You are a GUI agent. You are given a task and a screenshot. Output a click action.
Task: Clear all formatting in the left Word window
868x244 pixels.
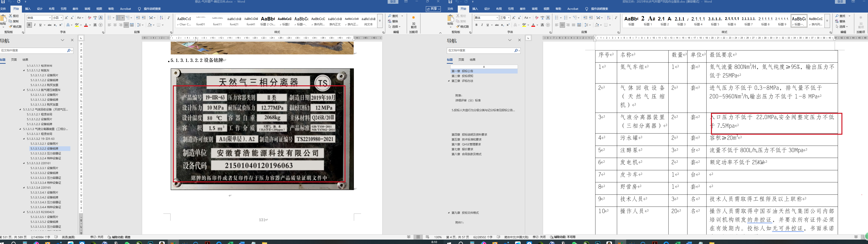[x=89, y=17]
